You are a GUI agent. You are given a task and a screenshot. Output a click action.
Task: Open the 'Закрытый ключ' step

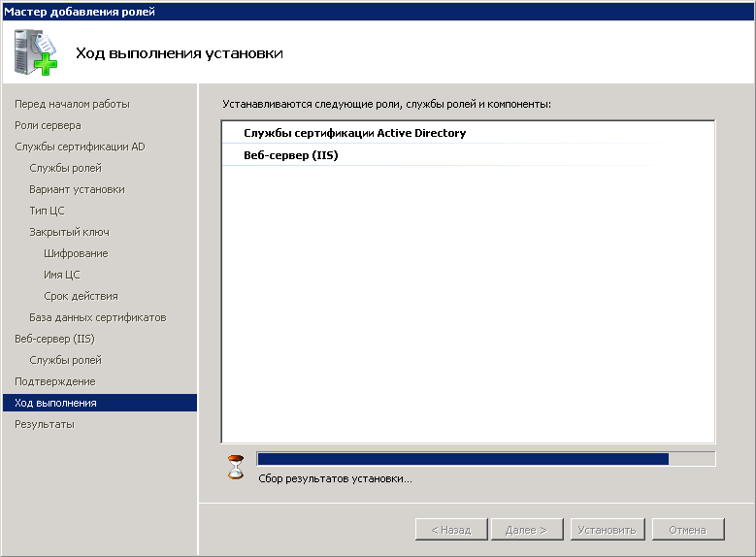[x=69, y=232]
